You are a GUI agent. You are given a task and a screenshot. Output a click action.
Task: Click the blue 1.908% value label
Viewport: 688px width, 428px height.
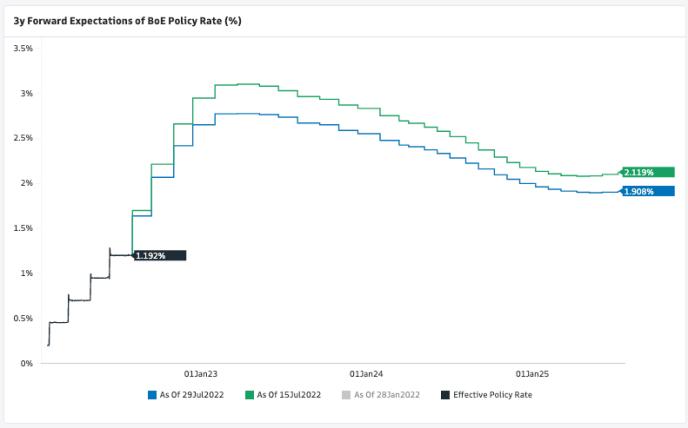click(647, 191)
